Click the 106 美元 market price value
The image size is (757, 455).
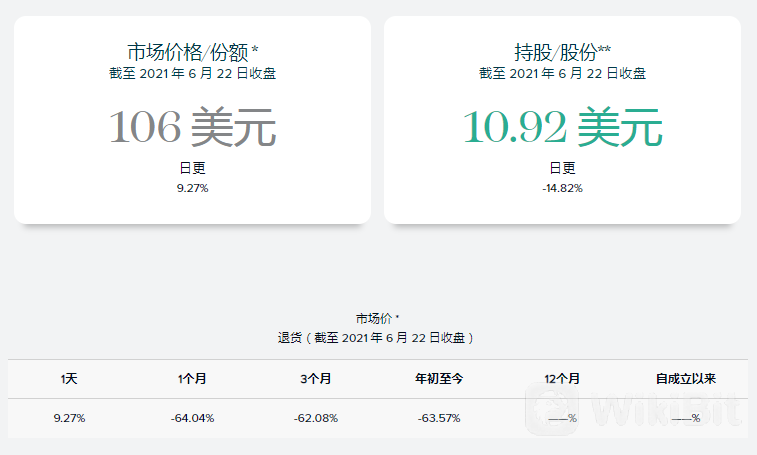193,127
